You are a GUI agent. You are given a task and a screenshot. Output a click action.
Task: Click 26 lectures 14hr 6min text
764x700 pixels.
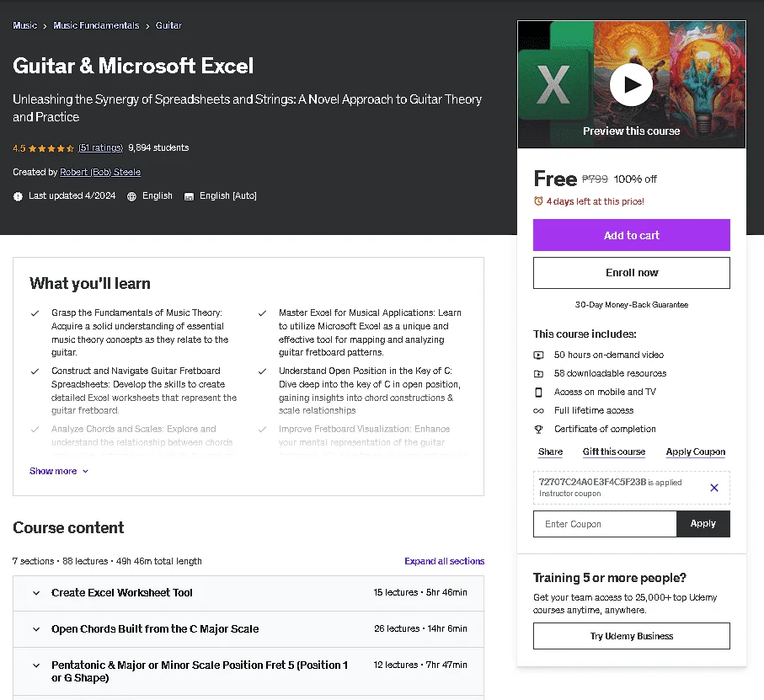coord(420,629)
